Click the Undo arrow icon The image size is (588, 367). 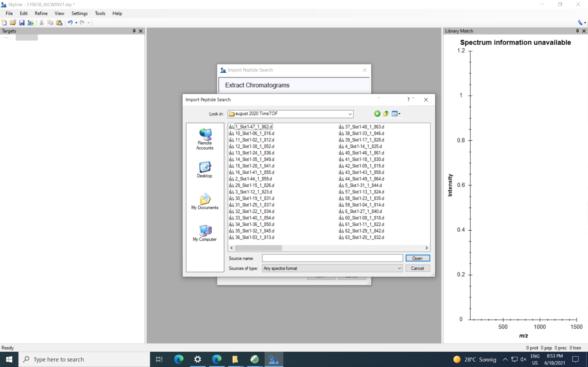click(70, 23)
